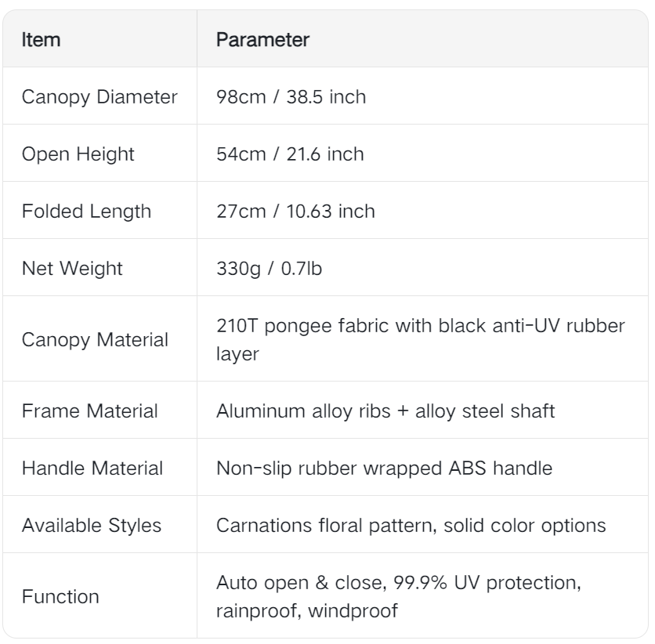Click the Non-slip rubber wrapped ABS handle text

point(385,469)
